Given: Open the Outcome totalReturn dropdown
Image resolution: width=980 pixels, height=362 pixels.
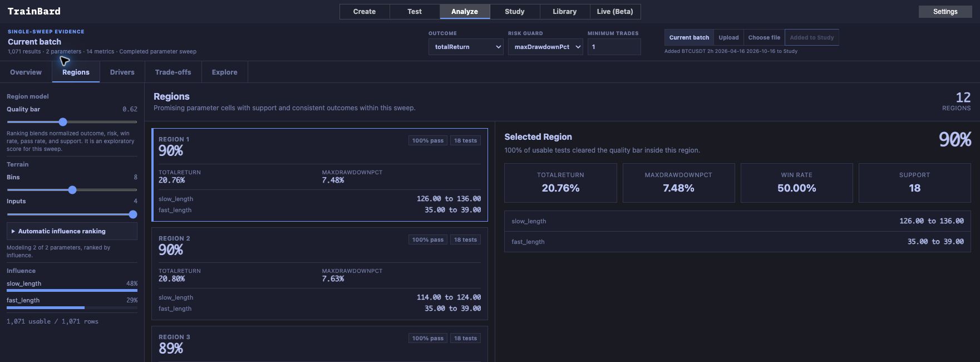Looking at the screenshot, I should [x=466, y=47].
